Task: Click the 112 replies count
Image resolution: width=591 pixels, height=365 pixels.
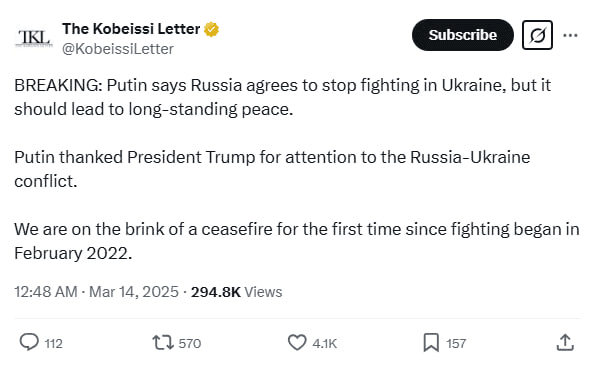Action: click(x=54, y=344)
